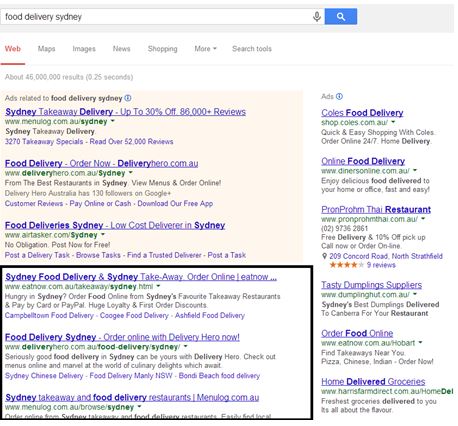Expand arrow beside deliveryhero.com.au/food-delivery/sydney/ URL
Image resolution: width=458 pixels, height=426 pixels.
pyautogui.click(x=186, y=347)
